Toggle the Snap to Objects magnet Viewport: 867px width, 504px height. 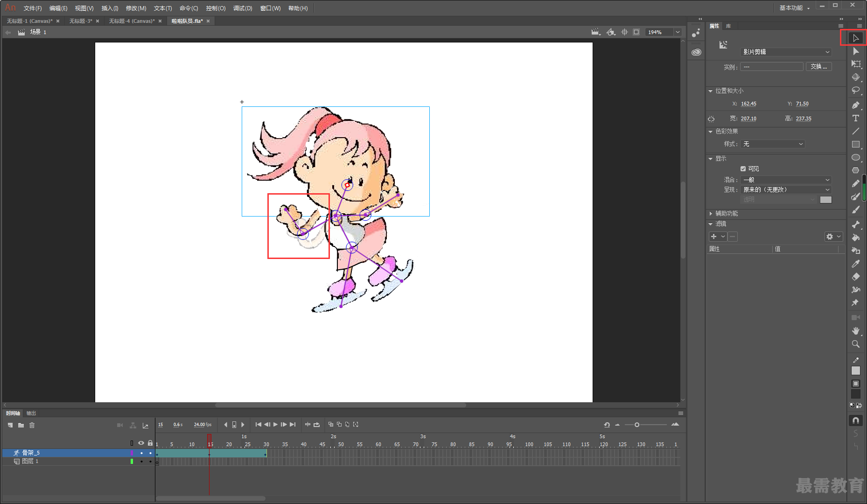[855, 420]
